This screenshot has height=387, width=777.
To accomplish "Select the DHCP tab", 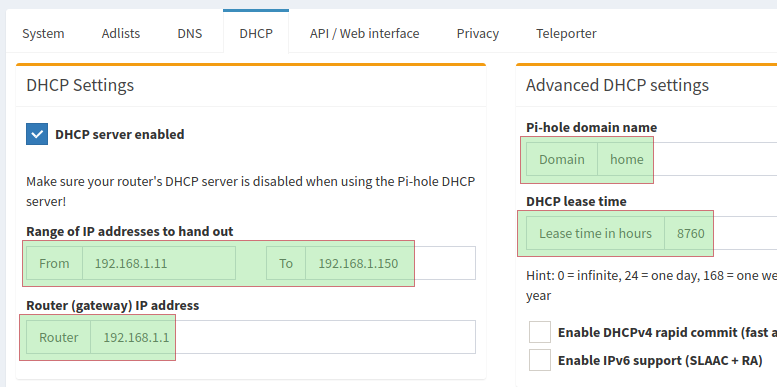I will click(x=256, y=33).
